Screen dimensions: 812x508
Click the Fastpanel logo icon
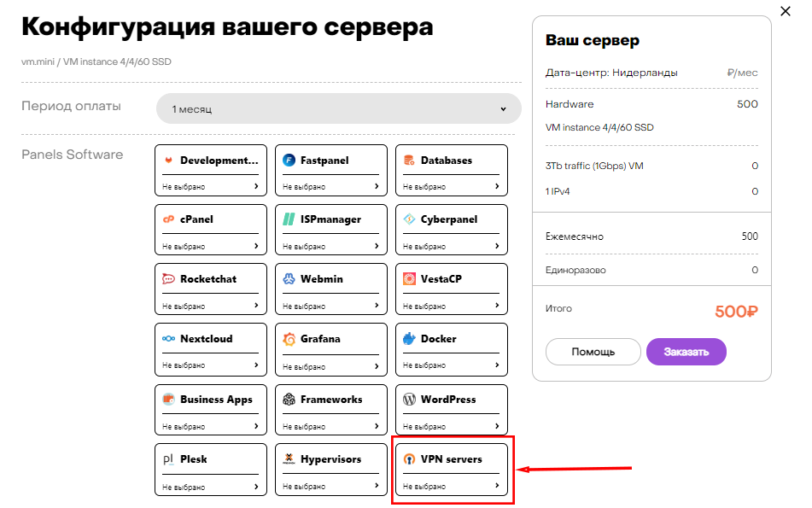tap(289, 160)
